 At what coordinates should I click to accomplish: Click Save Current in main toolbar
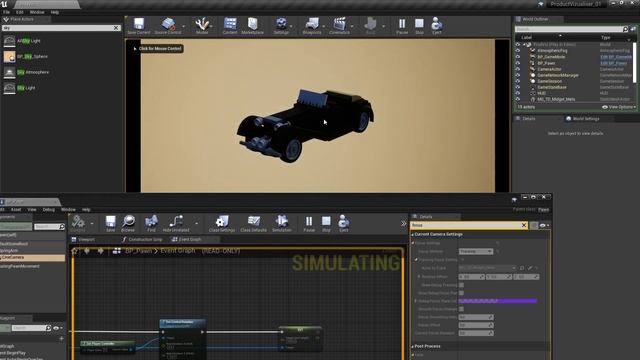139,26
